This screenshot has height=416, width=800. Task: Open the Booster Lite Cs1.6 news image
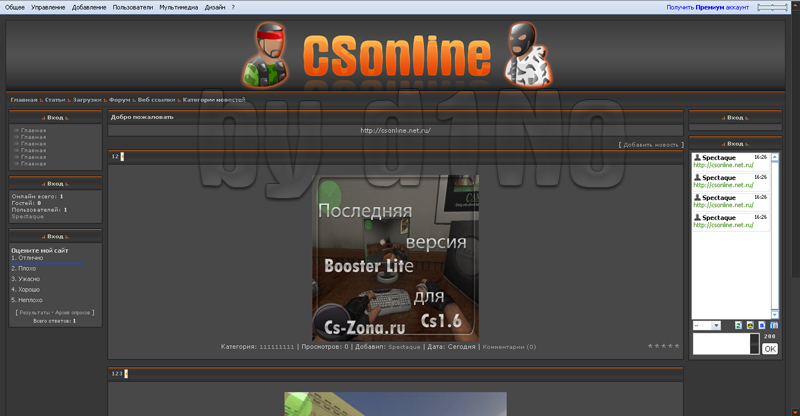coord(395,258)
